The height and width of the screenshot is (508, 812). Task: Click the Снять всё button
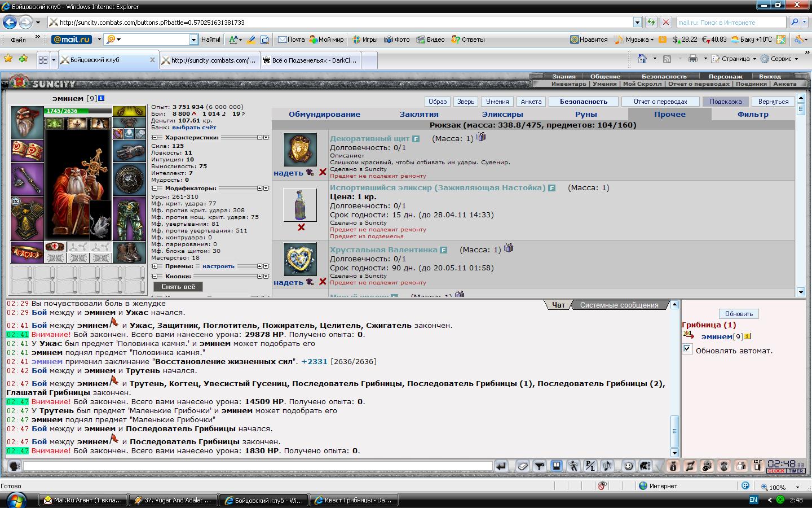(178, 287)
